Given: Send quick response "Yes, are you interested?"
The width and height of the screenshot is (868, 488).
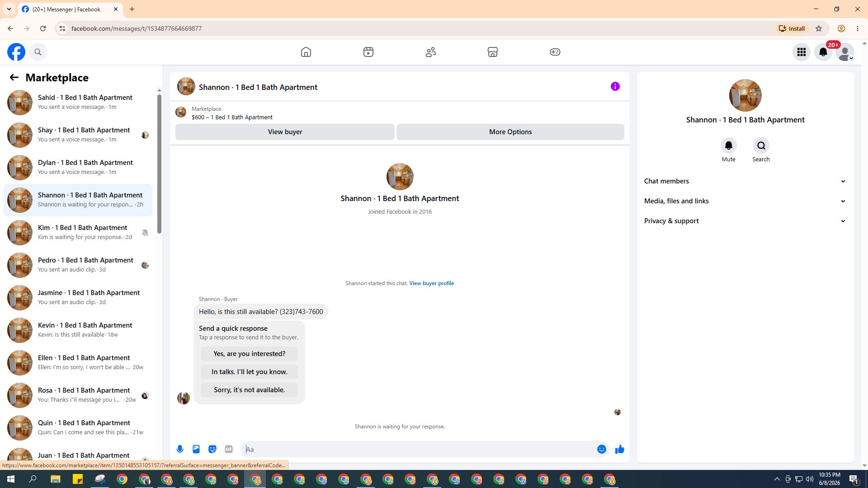Looking at the screenshot, I should click(249, 354).
